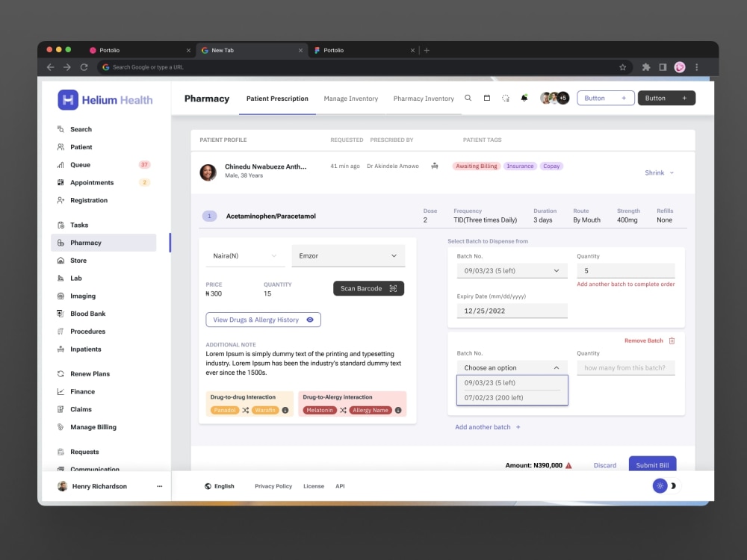This screenshot has height=560, width=747.
Task: Open notifications bell icon
Action: [524, 98]
